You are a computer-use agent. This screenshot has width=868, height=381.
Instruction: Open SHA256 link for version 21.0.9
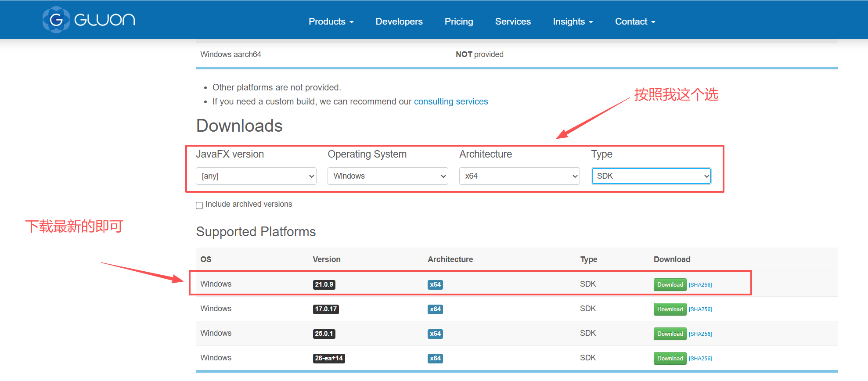point(700,285)
